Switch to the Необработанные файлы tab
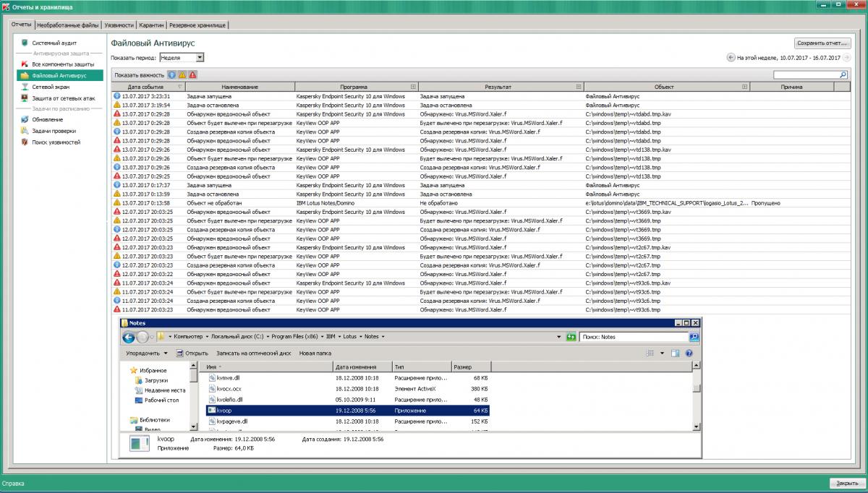This screenshot has width=868, height=493. pos(68,25)
